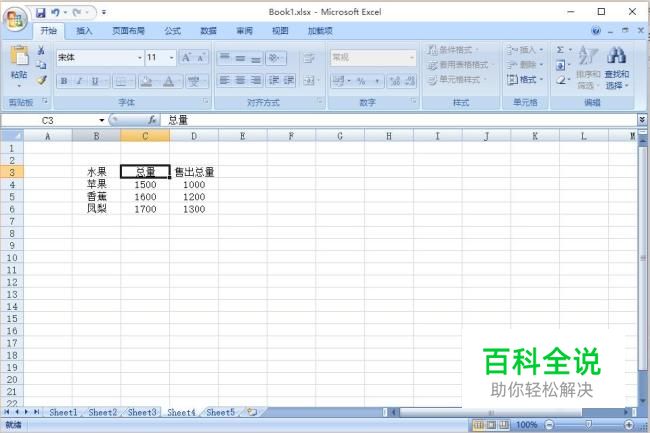Toggle Wrap Text
This screenshot has width=650, height=433.
(308, 58)
